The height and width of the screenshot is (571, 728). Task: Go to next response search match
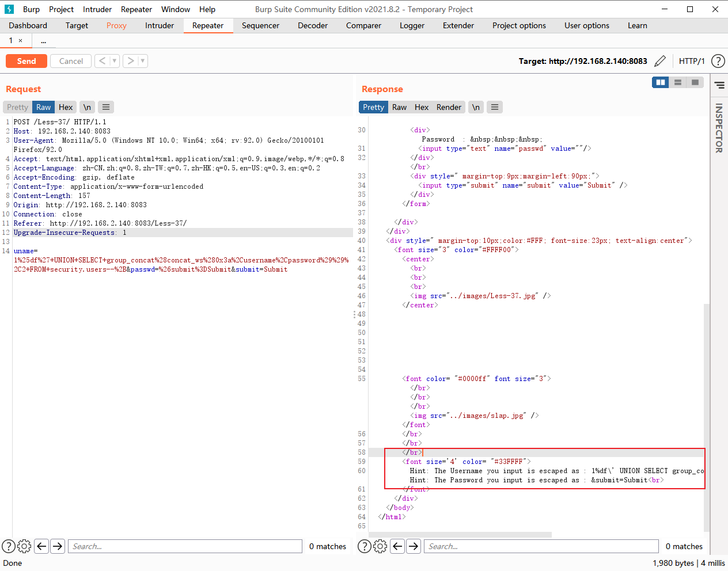[414, 546]
